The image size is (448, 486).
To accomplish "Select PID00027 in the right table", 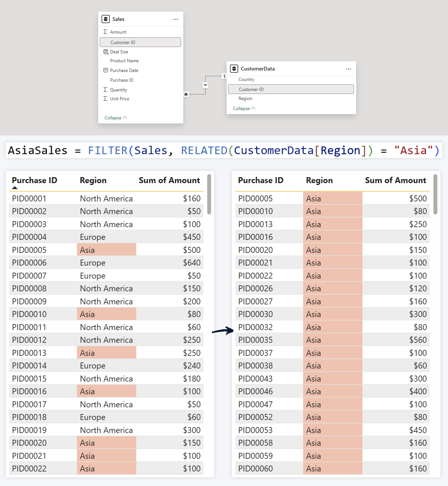I will pyautogui.click(x=255, y=301).
